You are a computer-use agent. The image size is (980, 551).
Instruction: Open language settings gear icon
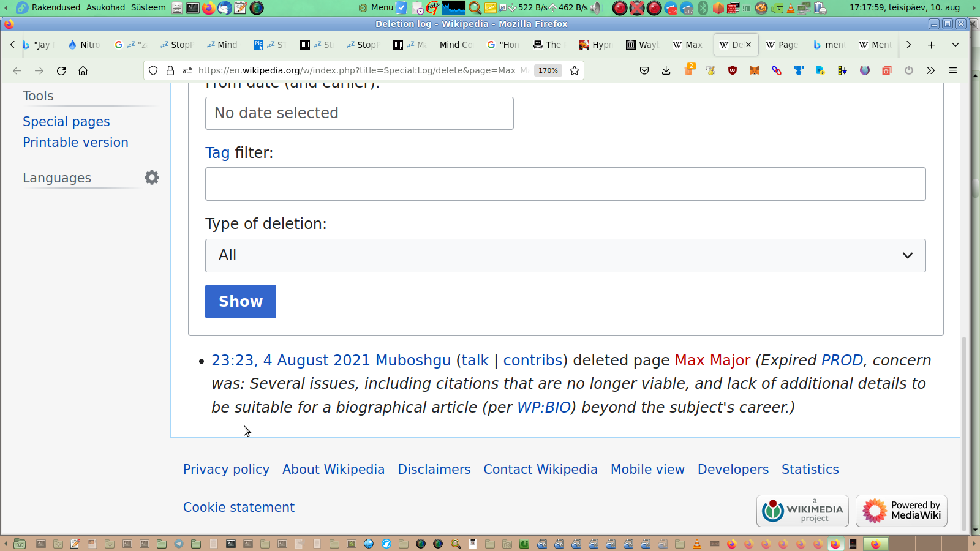coord(152,178)
